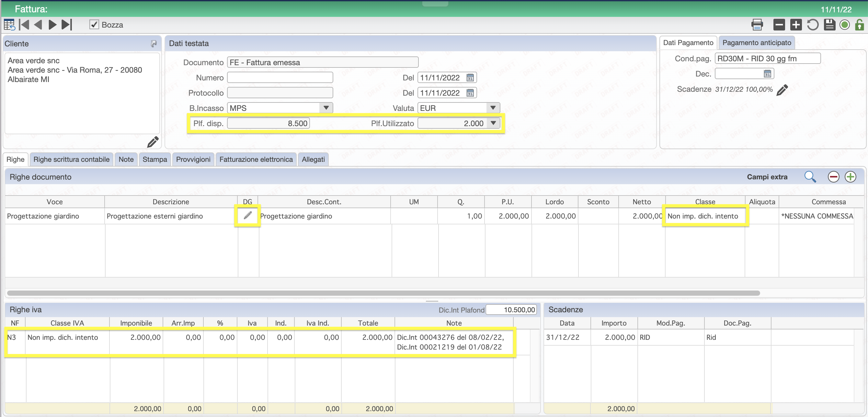The height and width of the screenshot is (417, 868).
Task: Click the Campi extra button
Action: point(767,177)
